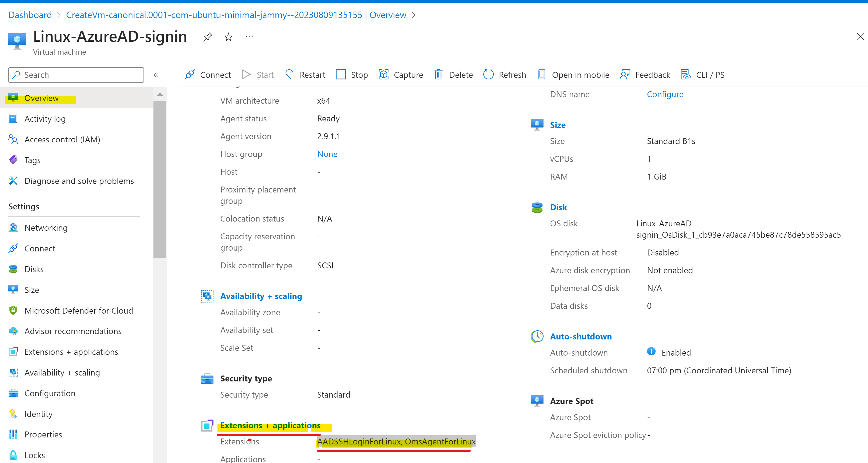Open Availability + scaling heading link
The width and height of the screenshot is (868, 463).
[x=261, y=296]
